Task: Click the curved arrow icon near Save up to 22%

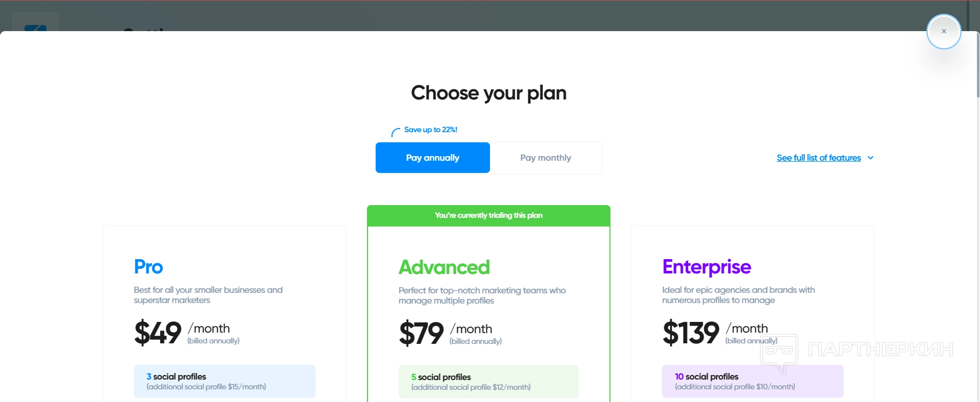Action: coord(395,133)
